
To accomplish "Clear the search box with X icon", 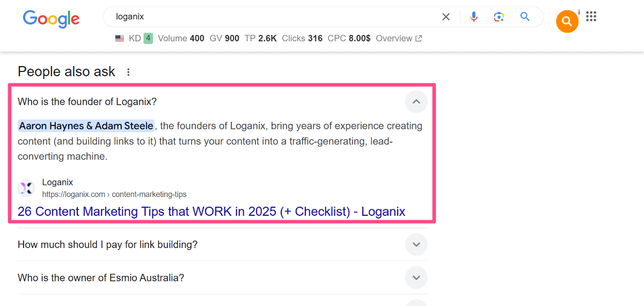I will [x=446, y=17].
